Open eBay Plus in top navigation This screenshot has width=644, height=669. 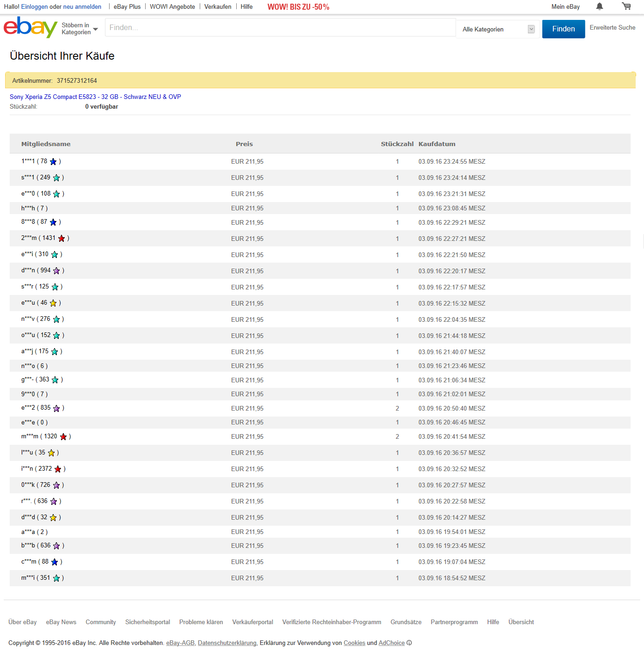(127, 6)
